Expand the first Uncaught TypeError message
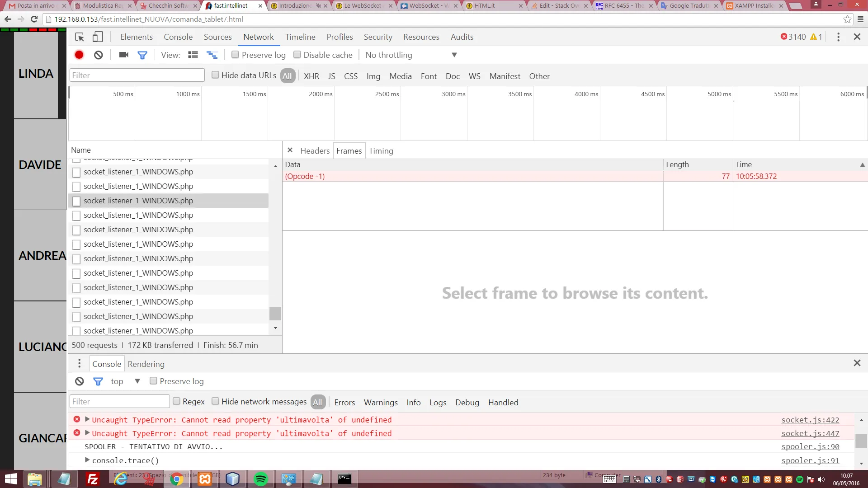This screenshot has height=488, width=868. (x=87, y=419)
